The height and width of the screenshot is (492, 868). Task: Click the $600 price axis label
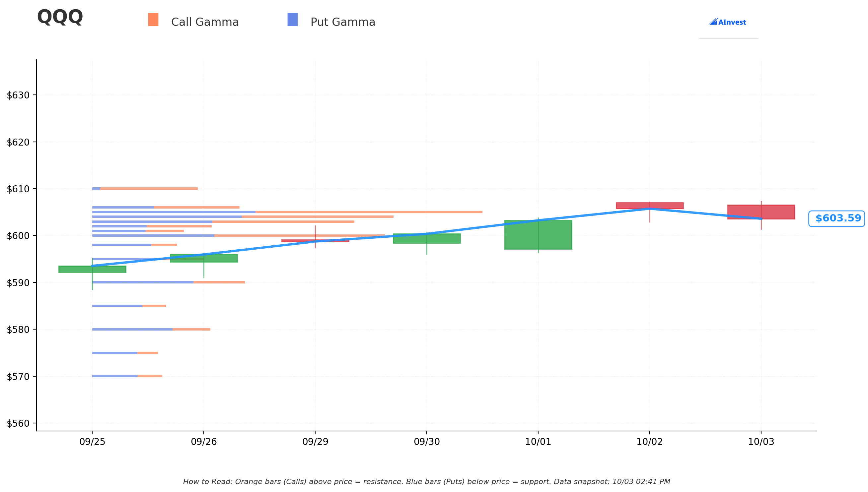click(18, 236)
